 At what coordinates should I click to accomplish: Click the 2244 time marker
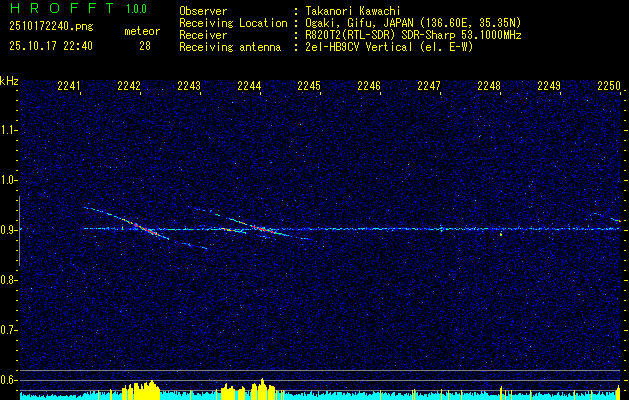click(249, 86)
